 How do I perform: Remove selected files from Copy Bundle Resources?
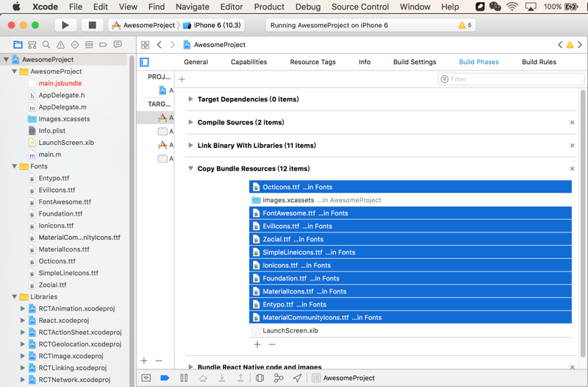[x=272, y=344]
